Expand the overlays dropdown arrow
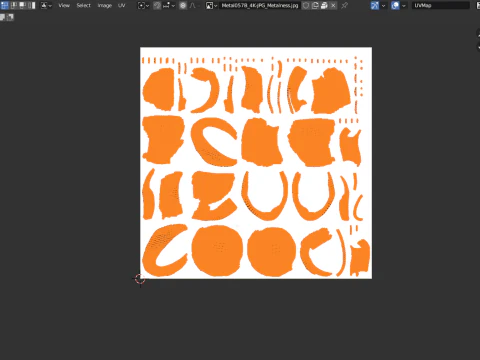This screenshot has width=480, height=360. pos(404,5)
